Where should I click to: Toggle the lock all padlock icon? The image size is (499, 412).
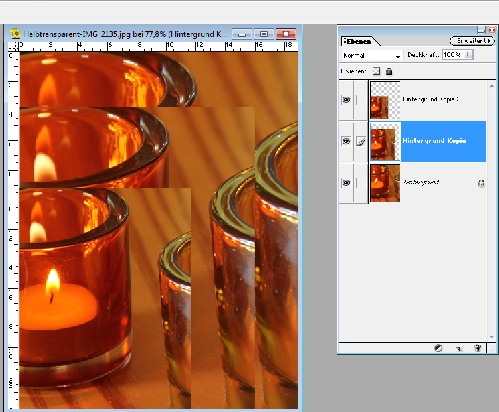(389, 71)
